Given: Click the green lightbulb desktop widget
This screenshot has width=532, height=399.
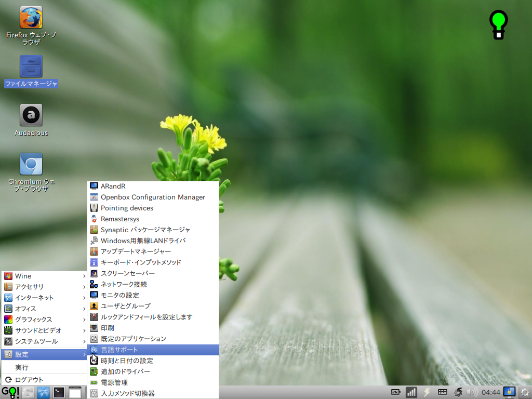Looking at the screenshot, I should point(498,25).
